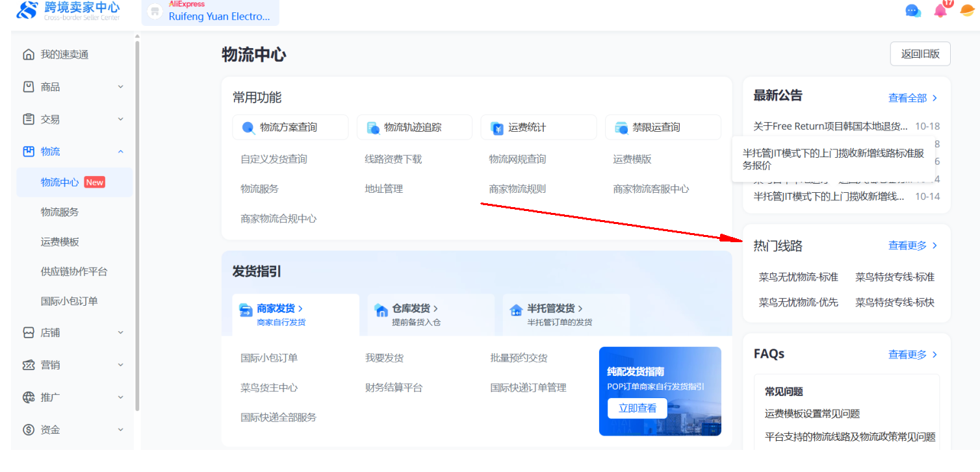Screen dimensions: 980x472
Task: Open 商家物流合规中心 link
Action: 279,219
